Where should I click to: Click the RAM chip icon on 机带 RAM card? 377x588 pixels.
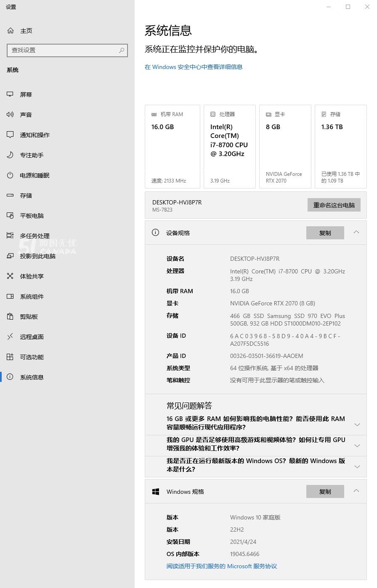pyautogui.click(x=154, y=114)
